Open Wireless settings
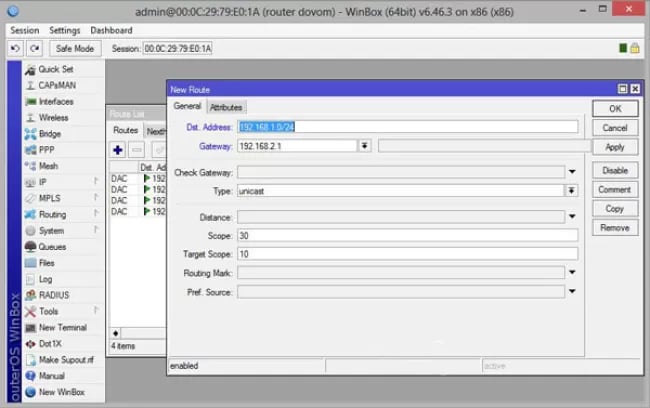The image size is (650, 408). 53,118
